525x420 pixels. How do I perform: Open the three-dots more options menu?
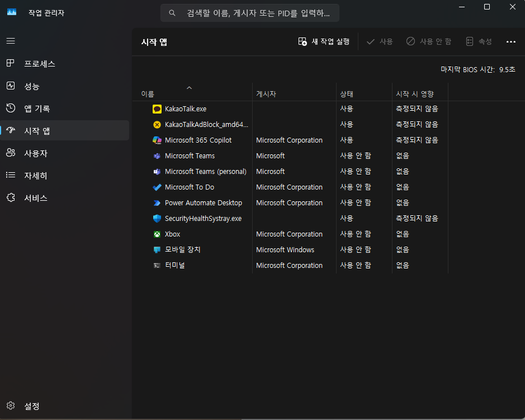click(510, 41)
